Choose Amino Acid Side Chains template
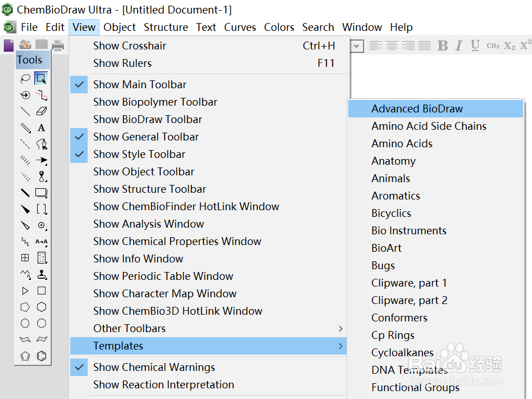 coord(435,126)
